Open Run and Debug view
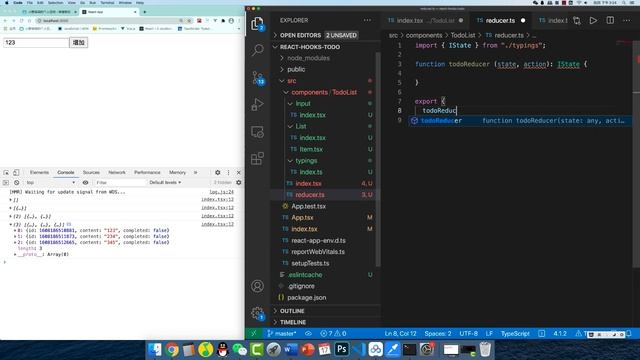 point(258,104)
